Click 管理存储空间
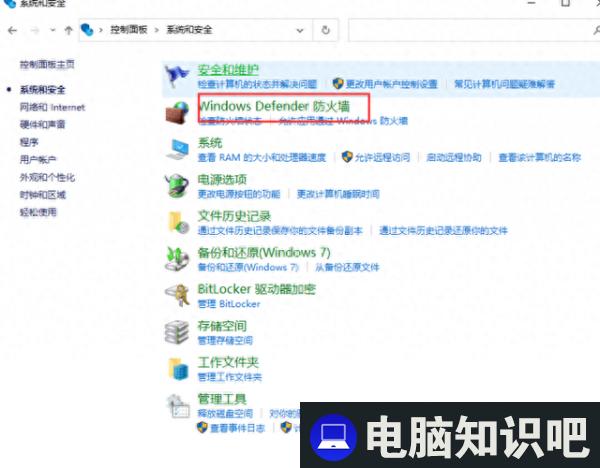The width and height of the screenshot is (600, 468). coord(225,340)
